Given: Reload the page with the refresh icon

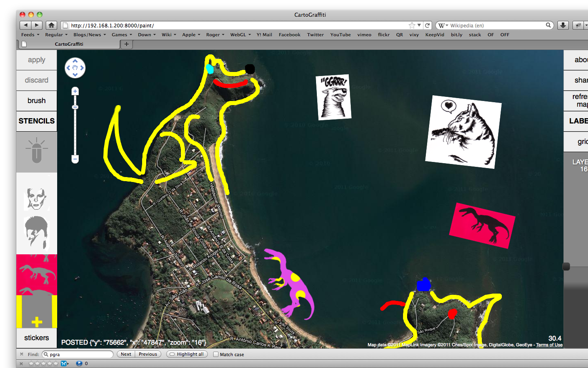Looking at the screenshot, I should (427, 25).
